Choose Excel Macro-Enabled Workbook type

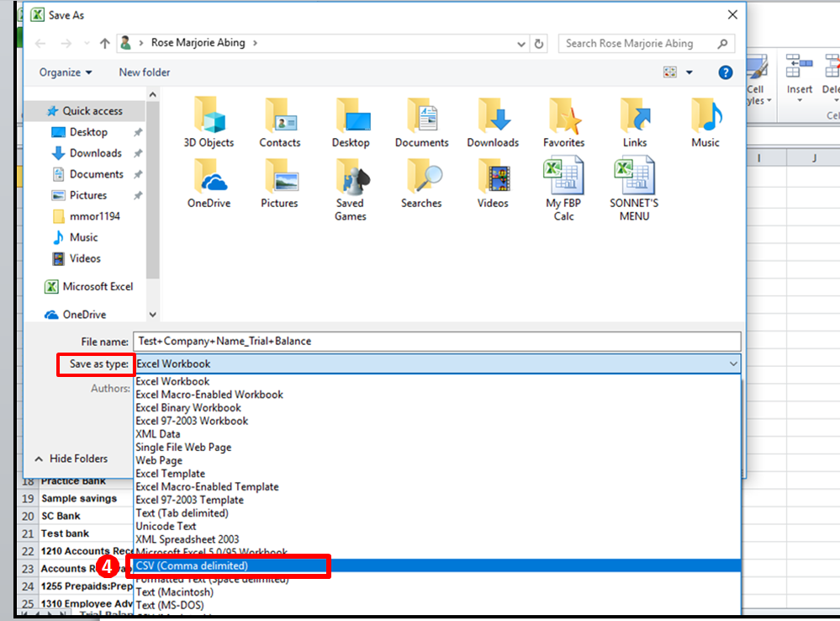click(437, 395)
